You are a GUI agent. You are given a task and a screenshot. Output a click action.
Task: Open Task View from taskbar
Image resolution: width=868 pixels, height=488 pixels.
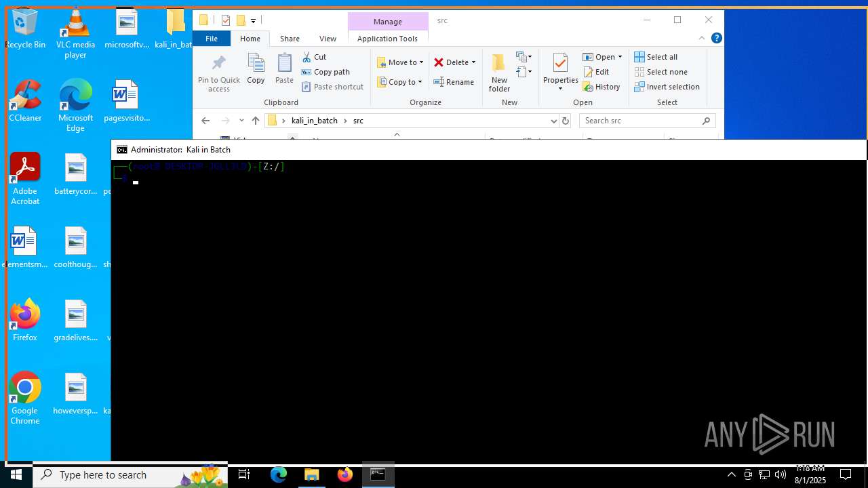pyautogui.click(x=244, y=474)
